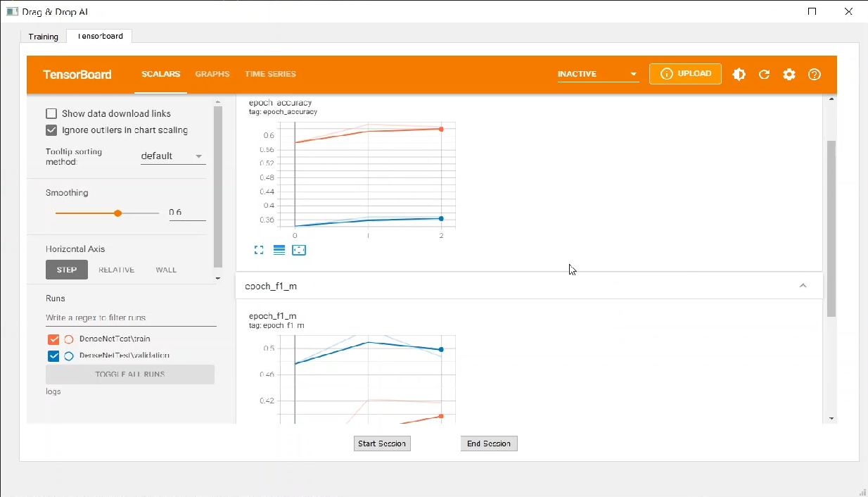The height and width of the screenshot is (497, 868).
Task: Click the logs directory label
Action: pyautogui.click(x=53, y=391)
